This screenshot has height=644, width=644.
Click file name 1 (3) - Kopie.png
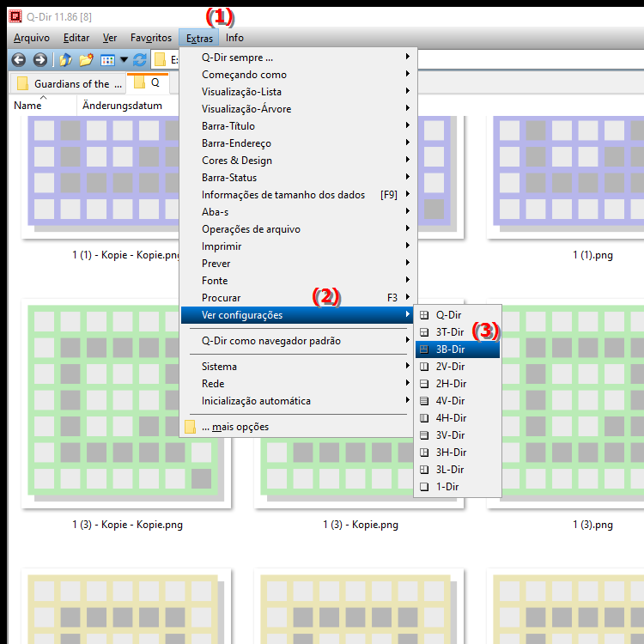[361, 525]
